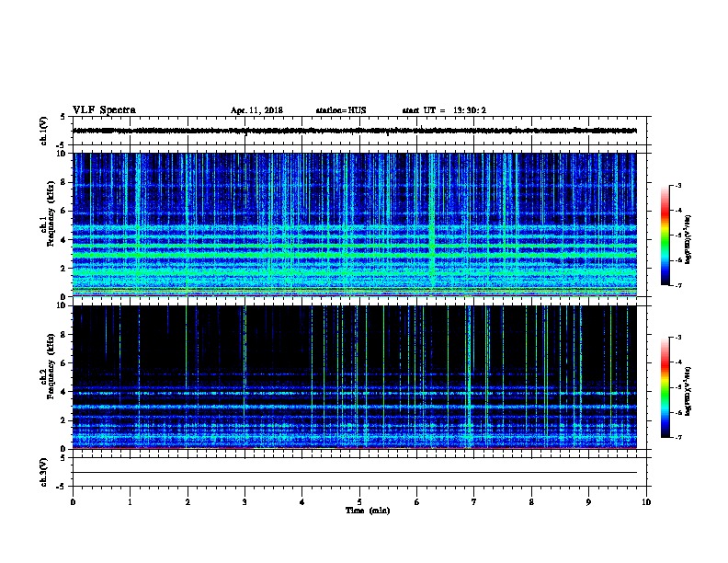Click the "7" tick label on the time axis
728x563 pixels.
(474, 502)
